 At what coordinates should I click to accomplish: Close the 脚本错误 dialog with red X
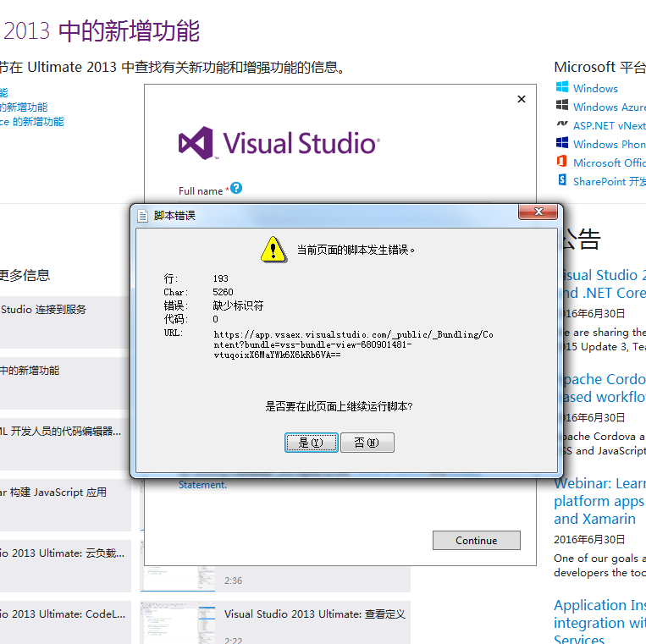coord(538,212)
